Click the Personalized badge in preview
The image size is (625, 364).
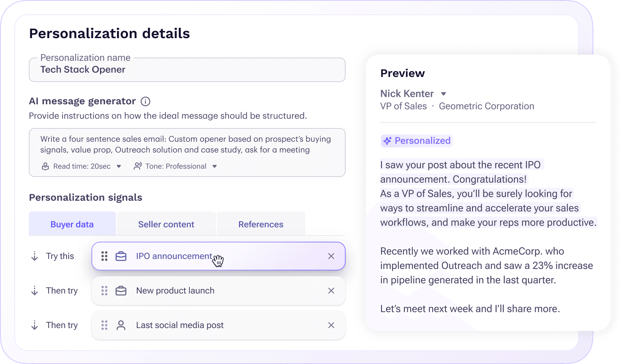tap(417, 141)
